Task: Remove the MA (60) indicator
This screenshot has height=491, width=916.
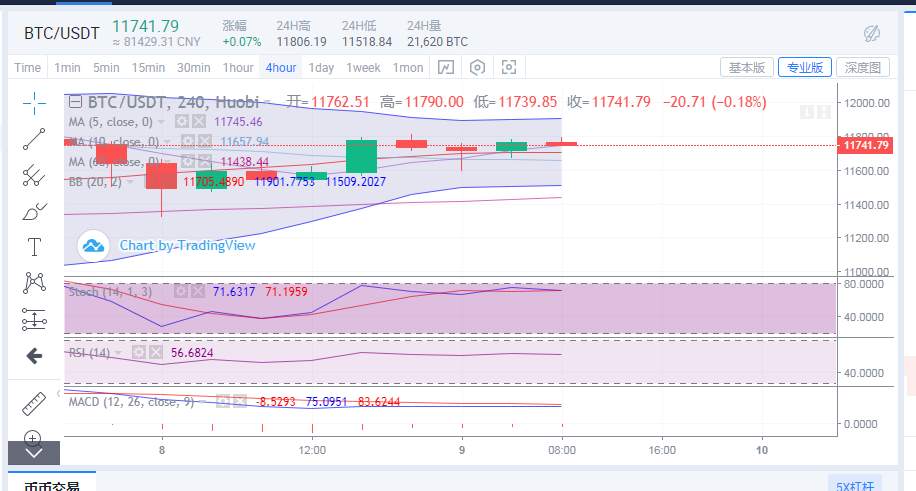Action: (204, 161)
